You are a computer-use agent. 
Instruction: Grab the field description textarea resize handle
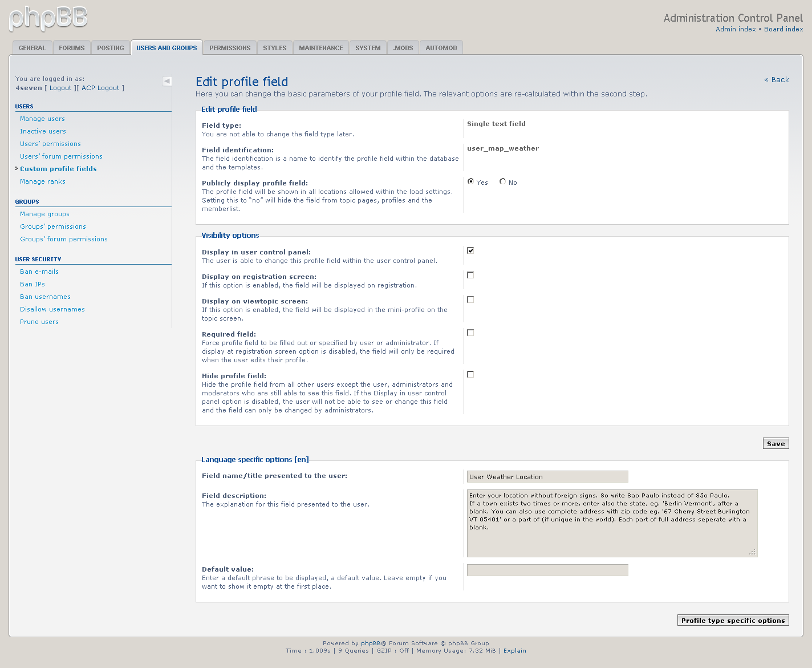[x=753, y=552]
